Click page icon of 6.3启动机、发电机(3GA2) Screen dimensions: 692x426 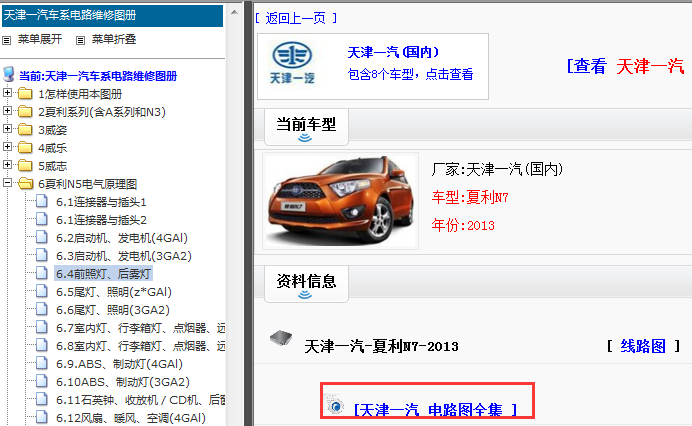[x=41, y=256]
